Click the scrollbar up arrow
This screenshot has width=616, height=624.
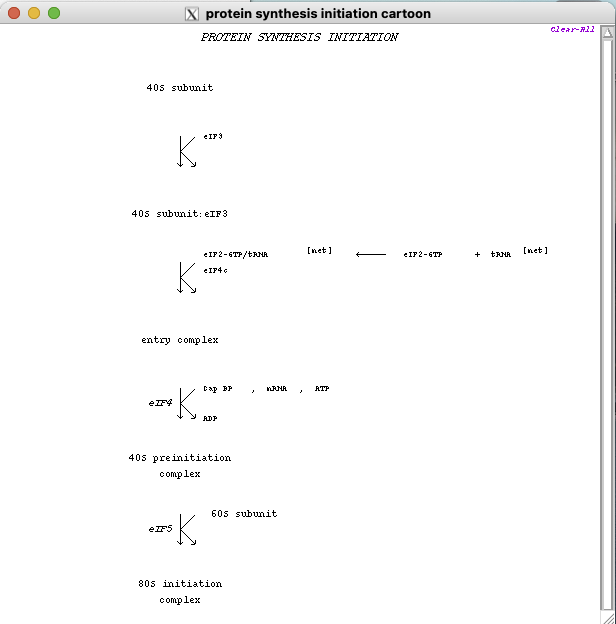pyautogui.click(x=607, y=31)
